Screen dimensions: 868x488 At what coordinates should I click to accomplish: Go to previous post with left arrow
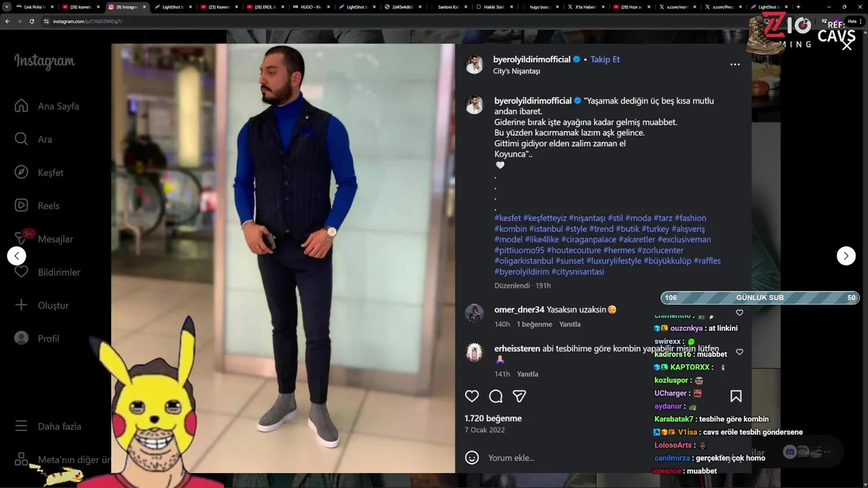[16, 256]
